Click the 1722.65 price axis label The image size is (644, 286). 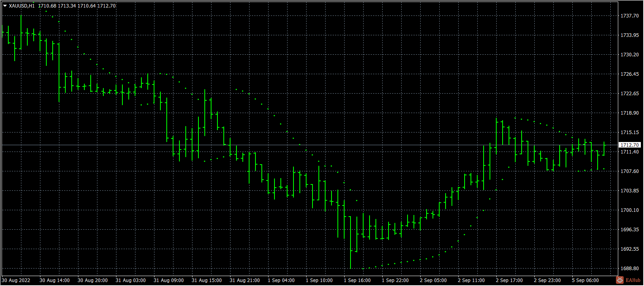[630, 94]
